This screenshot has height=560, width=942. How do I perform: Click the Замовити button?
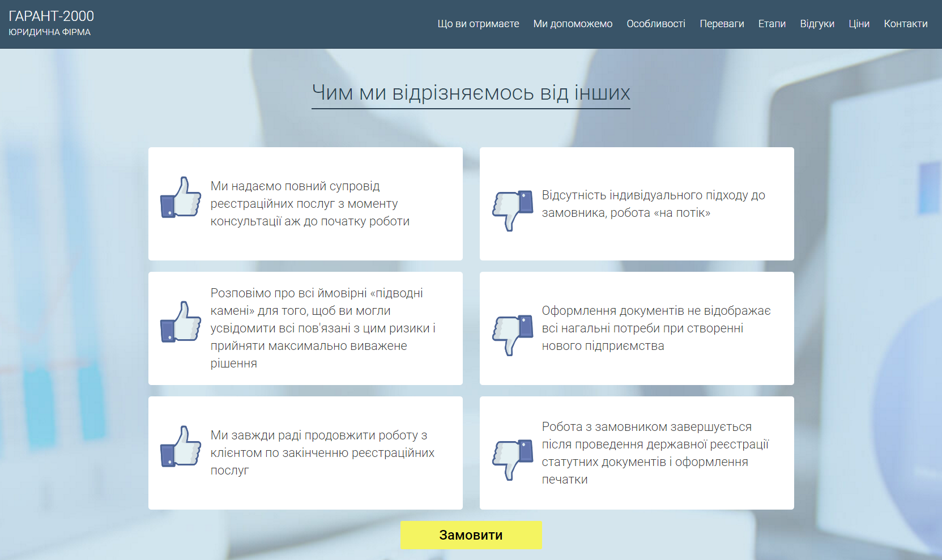(471, 534)
